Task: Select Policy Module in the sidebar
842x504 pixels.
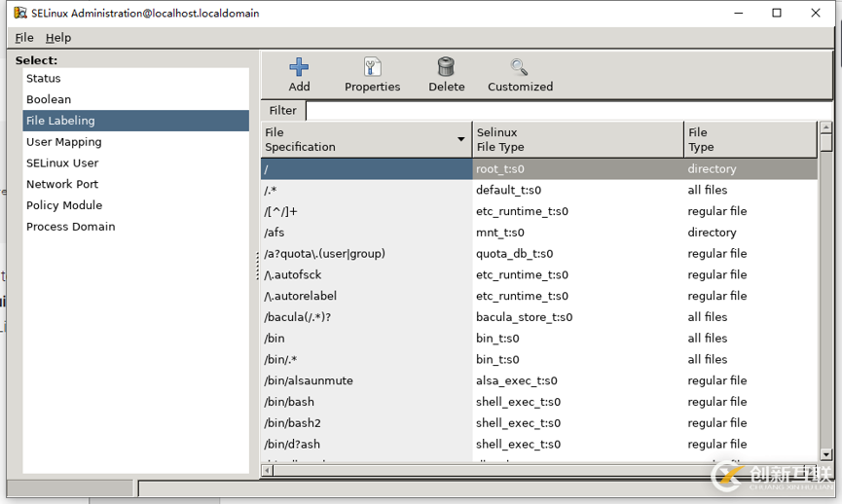Action: [x=136, y=205]
